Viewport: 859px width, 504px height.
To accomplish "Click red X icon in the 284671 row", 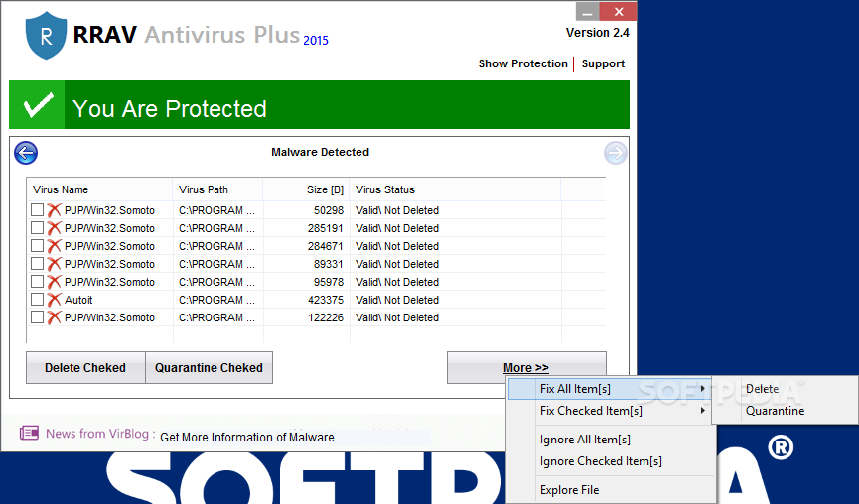I will [54, 246].
